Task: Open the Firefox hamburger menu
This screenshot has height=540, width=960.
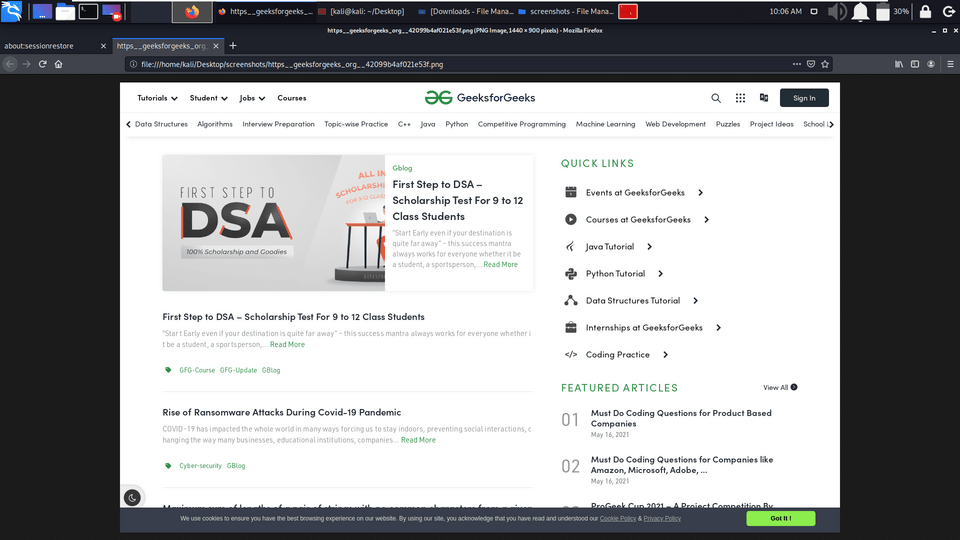Action: 950,64
